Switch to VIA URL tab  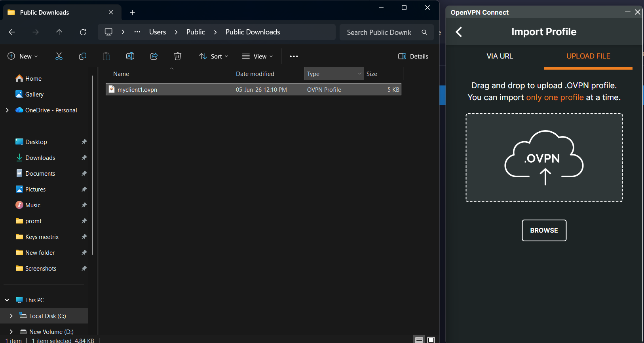click(x=500, y=56)
